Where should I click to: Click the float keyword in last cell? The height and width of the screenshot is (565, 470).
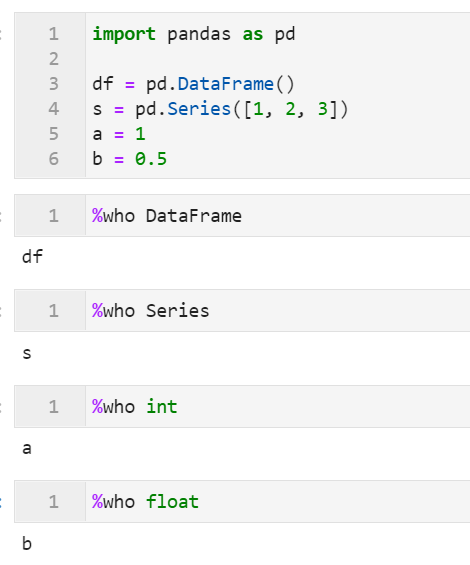[x=172, y=502]
